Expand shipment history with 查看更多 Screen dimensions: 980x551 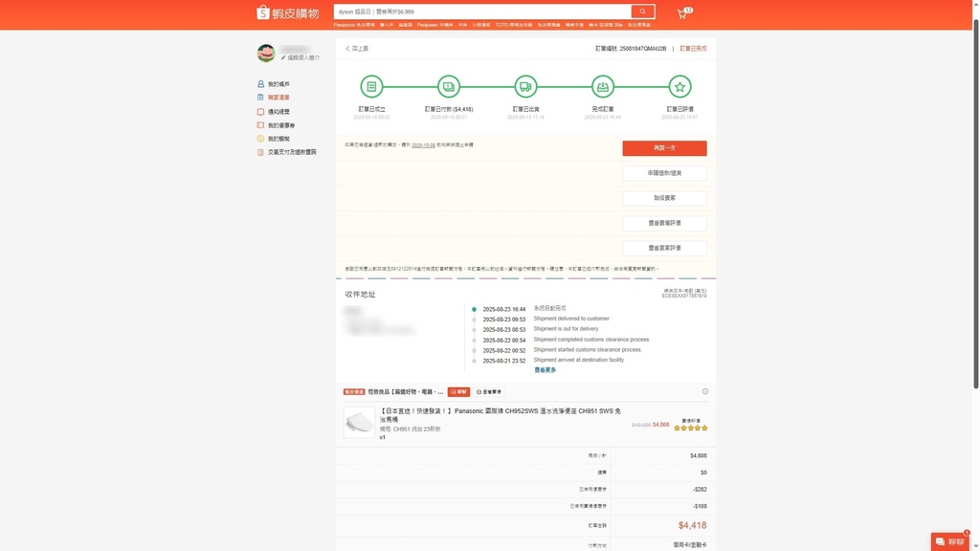[545, 370]
